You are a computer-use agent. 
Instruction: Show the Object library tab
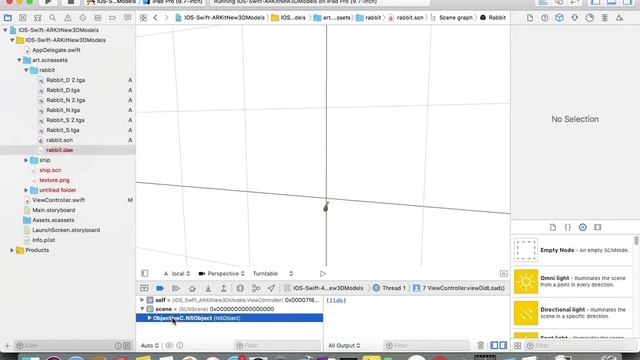click(583, 227)
